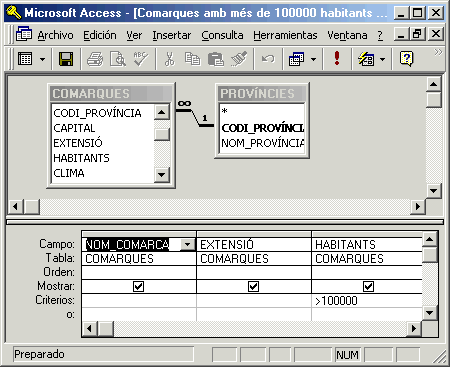
Task: Click the Print icon in the toolbar
Action: click(95, 59)
